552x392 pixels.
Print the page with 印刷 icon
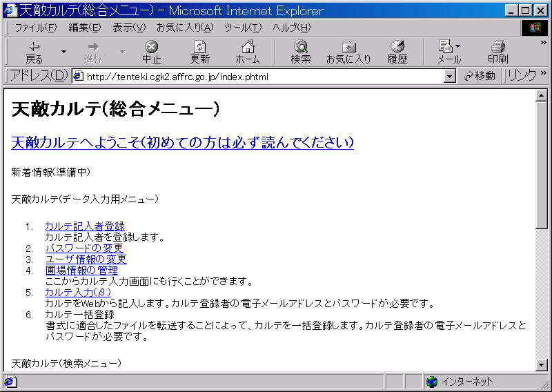point(497,52)
